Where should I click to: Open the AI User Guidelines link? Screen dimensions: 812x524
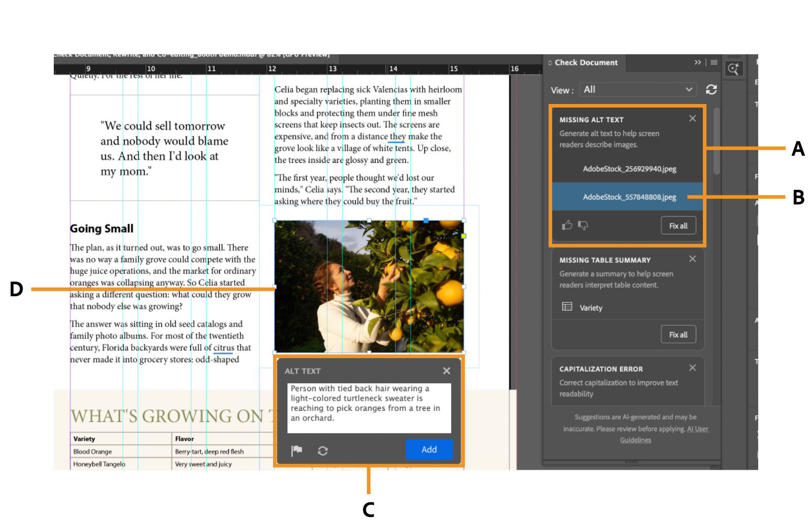tap(664, 434)
